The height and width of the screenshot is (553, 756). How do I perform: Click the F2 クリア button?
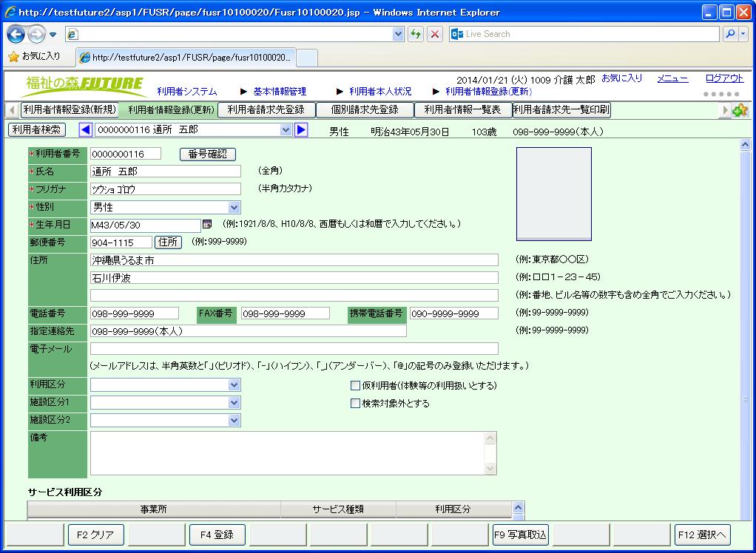(x=96, y=535)
